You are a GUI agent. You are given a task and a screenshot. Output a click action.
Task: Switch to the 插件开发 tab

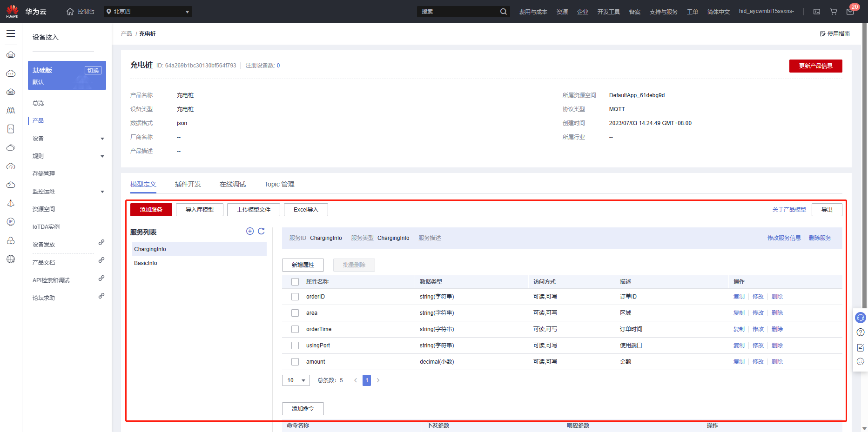tap(188, 184)
